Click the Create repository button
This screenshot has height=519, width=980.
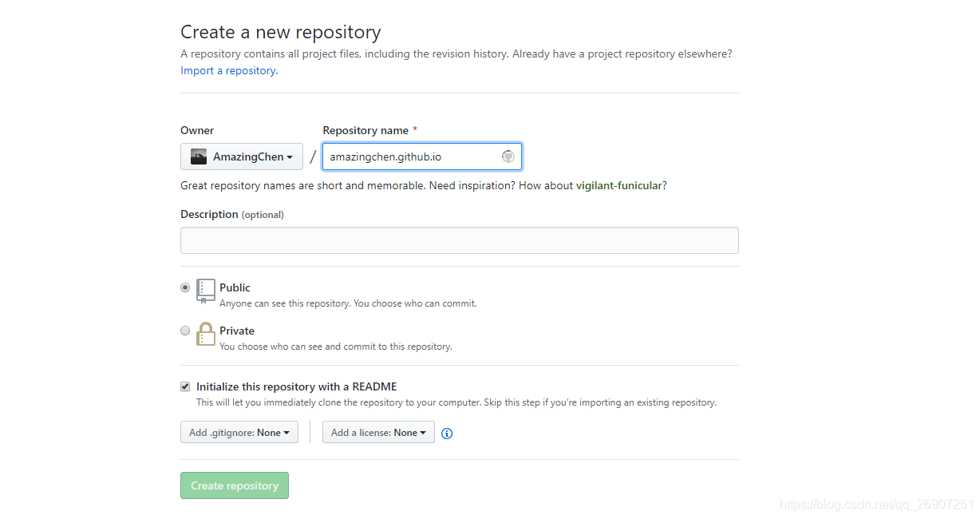235,485
